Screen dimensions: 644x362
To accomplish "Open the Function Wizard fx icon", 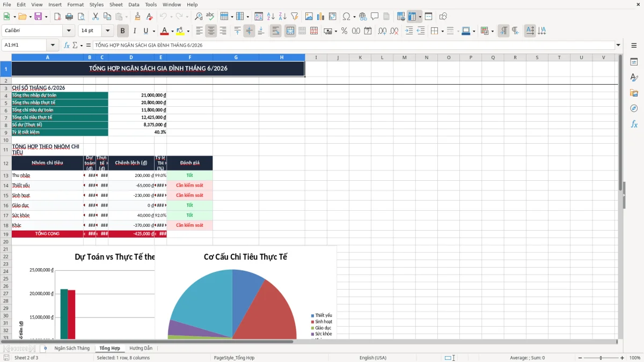I will tap(67, 45).
